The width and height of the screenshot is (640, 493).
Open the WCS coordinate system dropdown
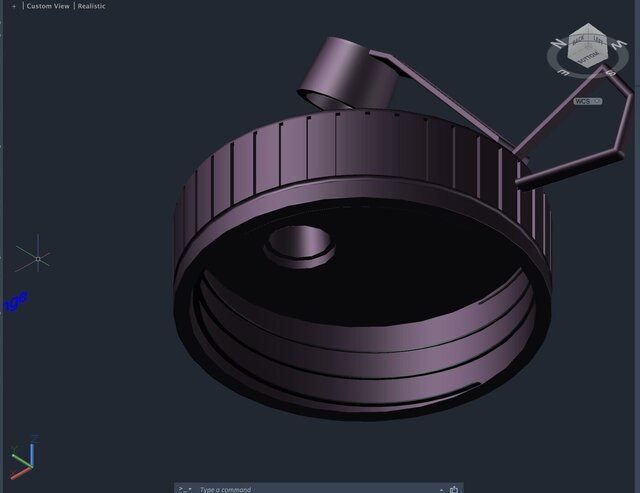588,101
